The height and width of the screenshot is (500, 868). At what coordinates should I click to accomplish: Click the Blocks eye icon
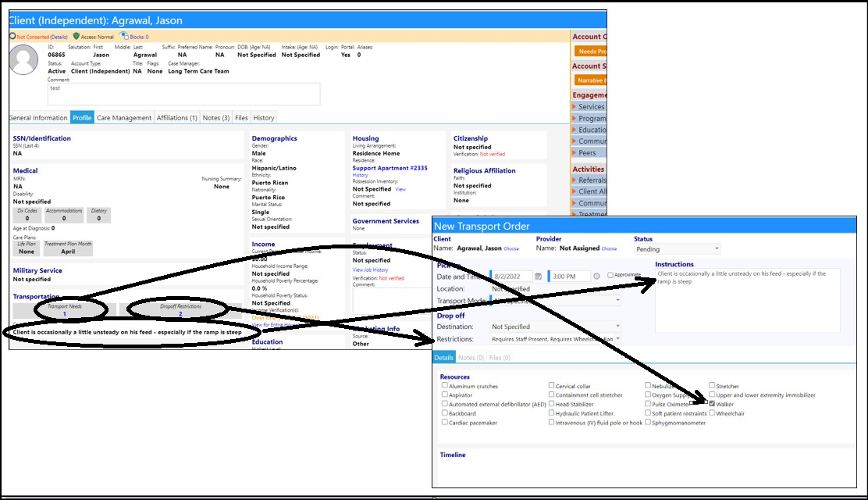(124, 36)
